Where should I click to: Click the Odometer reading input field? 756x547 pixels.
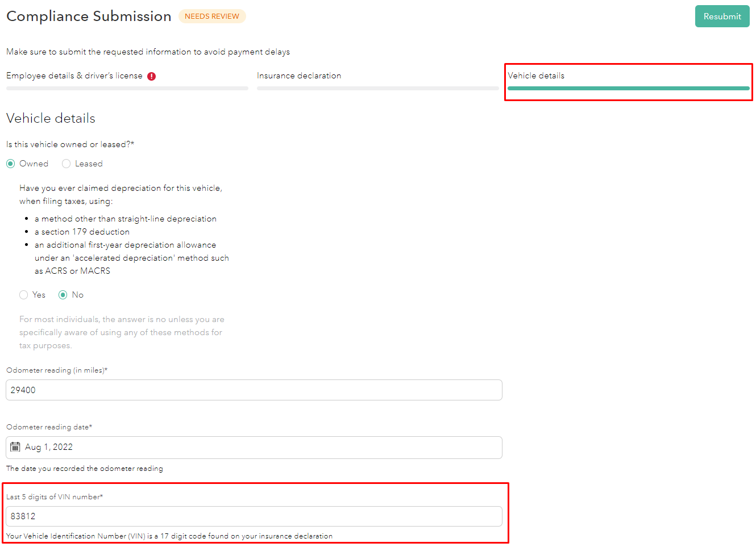pyautogui.click(x=254, y=390)
